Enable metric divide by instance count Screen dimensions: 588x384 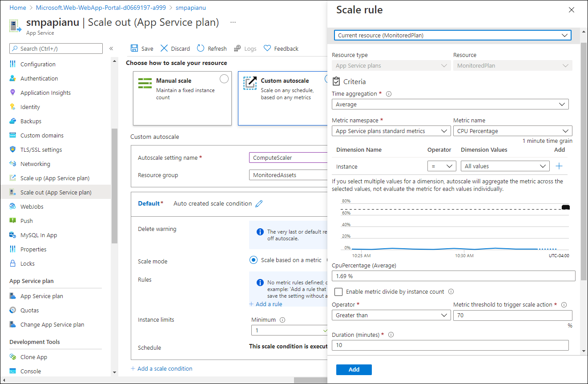(x=338, y=291)
